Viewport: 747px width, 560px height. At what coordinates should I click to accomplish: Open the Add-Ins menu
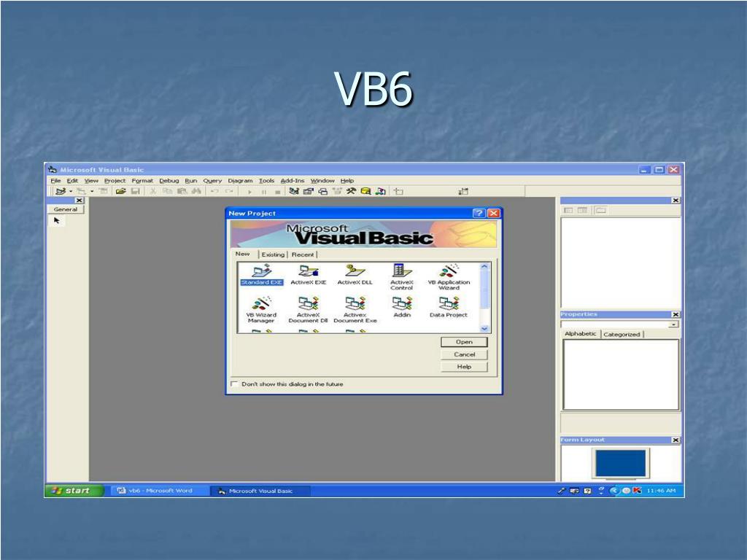[292, 181]
